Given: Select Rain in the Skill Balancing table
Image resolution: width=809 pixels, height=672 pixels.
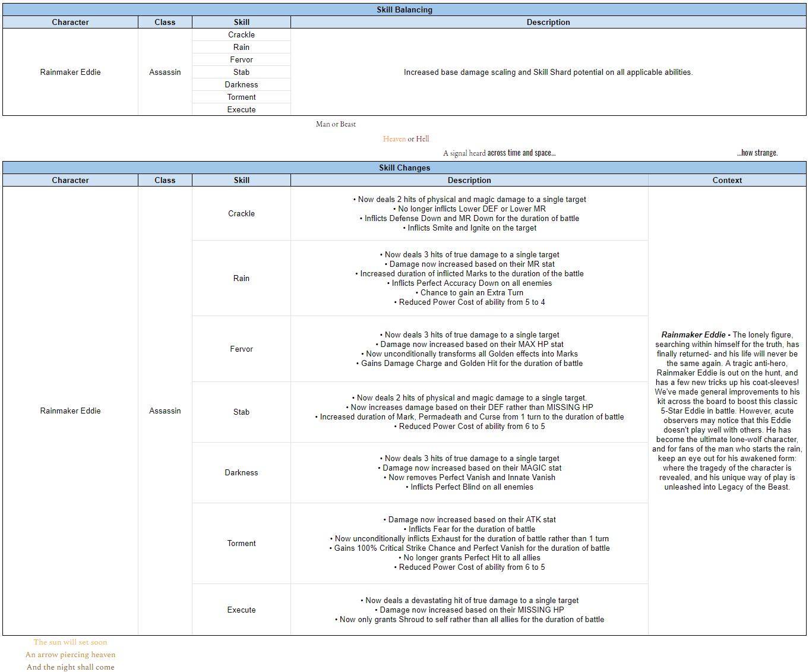Looking at the screenshot, I should coord(241,47).
